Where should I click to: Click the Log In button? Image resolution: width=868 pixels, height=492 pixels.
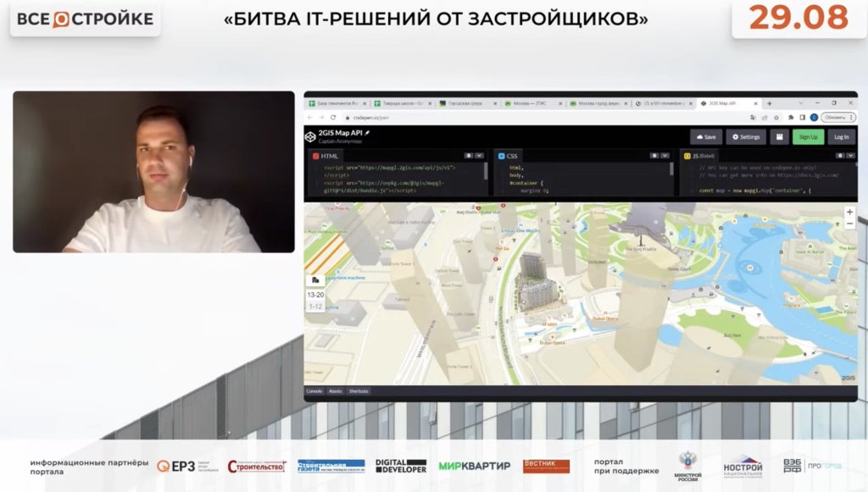click(x=842, y=137)
